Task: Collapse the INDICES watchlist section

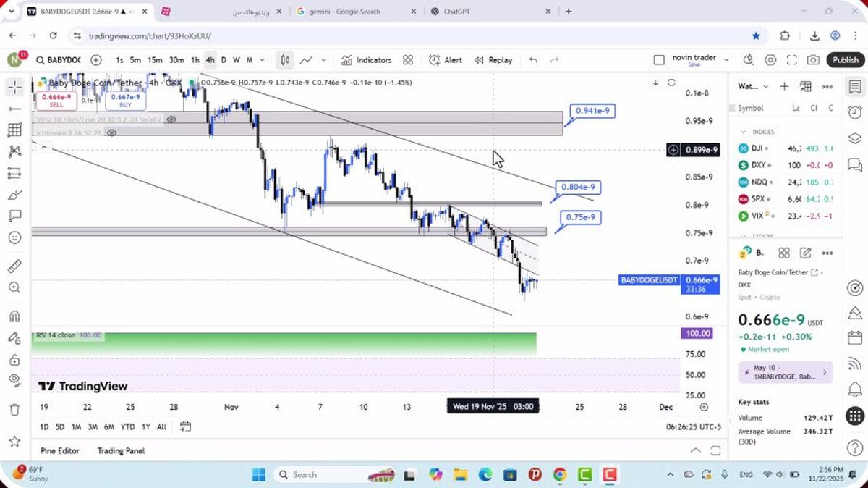Action: click(743, 132)
